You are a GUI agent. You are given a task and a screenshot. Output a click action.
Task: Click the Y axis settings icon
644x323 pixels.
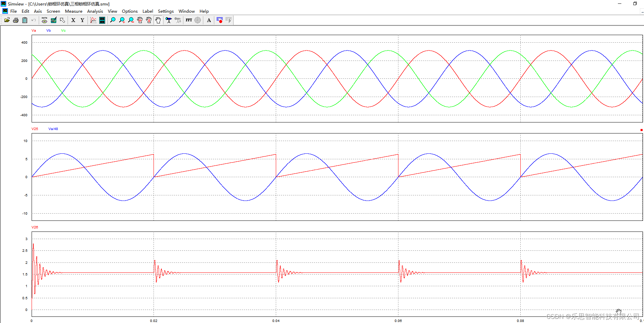82,20
